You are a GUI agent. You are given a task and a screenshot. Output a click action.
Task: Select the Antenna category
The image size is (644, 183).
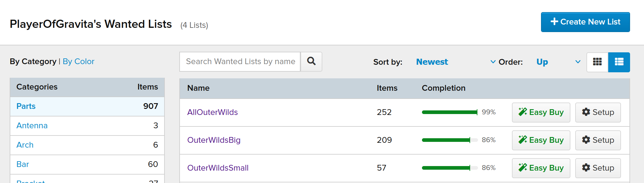click(32, 126)
